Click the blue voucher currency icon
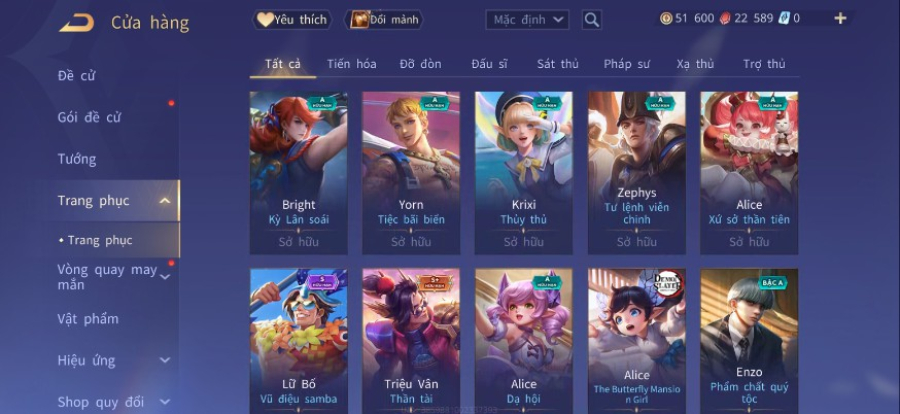Image resolution: width=900 pixels, height=414 pixels. pos(784,18)
